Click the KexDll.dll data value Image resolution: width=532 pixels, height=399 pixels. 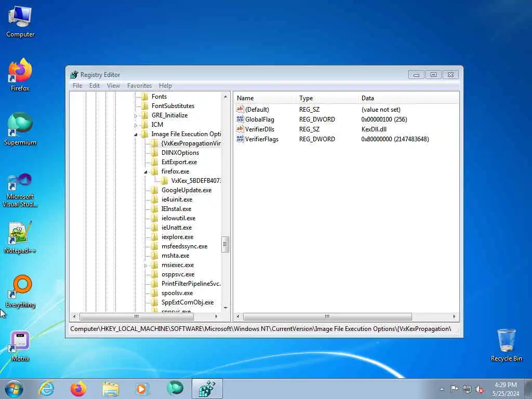click(x=374, y=129)
